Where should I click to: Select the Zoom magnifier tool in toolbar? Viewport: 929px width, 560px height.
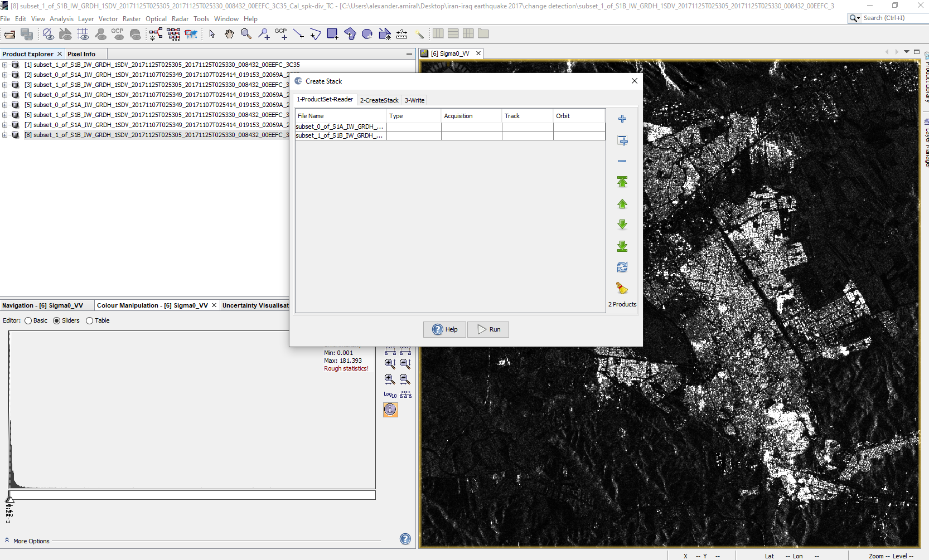[x=246, y=35]
